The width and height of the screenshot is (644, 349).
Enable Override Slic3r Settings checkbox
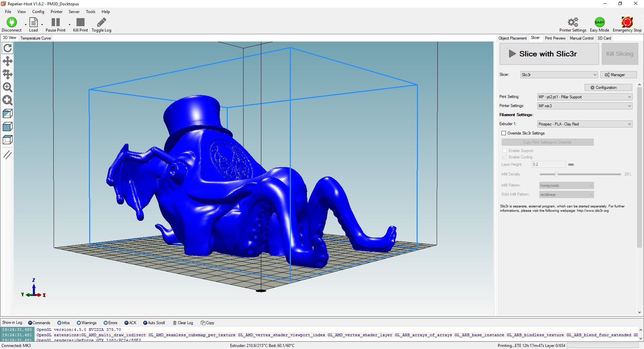503,133
